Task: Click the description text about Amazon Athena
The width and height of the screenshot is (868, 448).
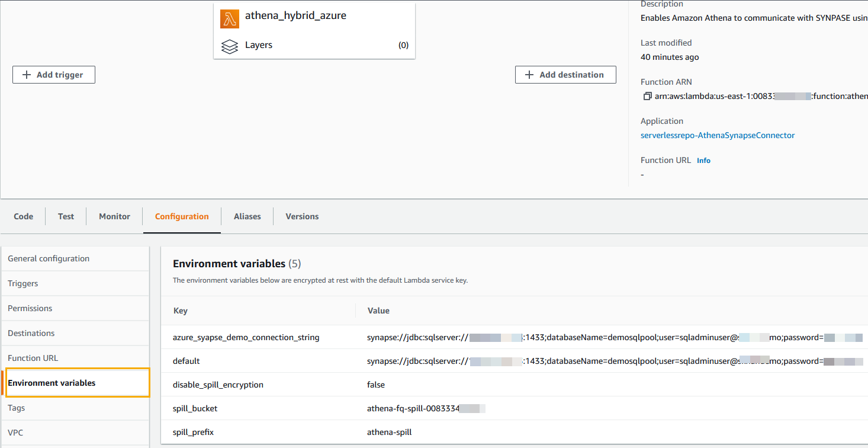Action: 754,18
